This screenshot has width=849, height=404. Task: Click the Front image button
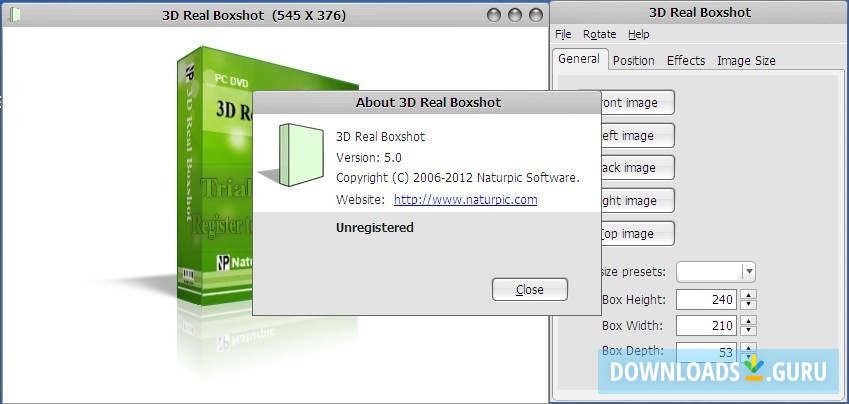(637, 102)
